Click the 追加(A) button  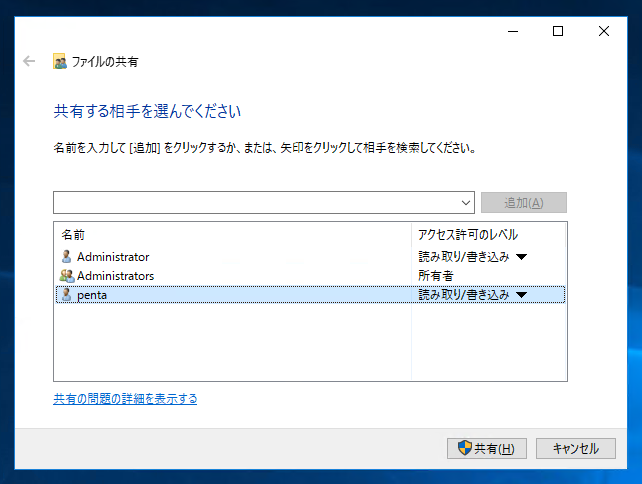pyautogui.click(x=524, y=203)
